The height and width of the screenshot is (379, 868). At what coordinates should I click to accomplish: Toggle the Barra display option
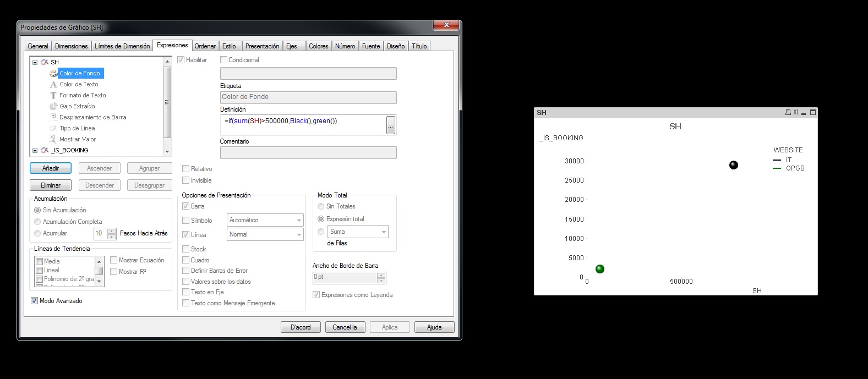[x=185, y=206]
